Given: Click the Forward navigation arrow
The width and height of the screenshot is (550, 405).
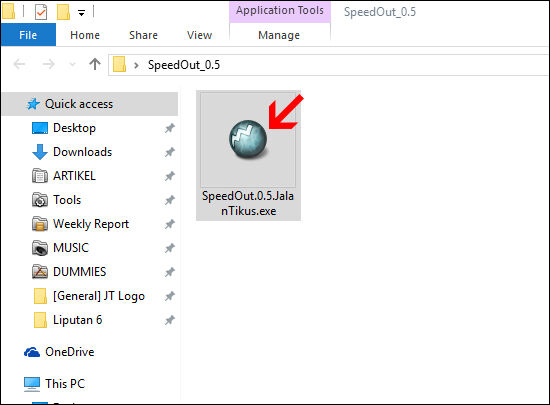Looking at the screenshot, I should pyautogui.click(x=48, y=64).
